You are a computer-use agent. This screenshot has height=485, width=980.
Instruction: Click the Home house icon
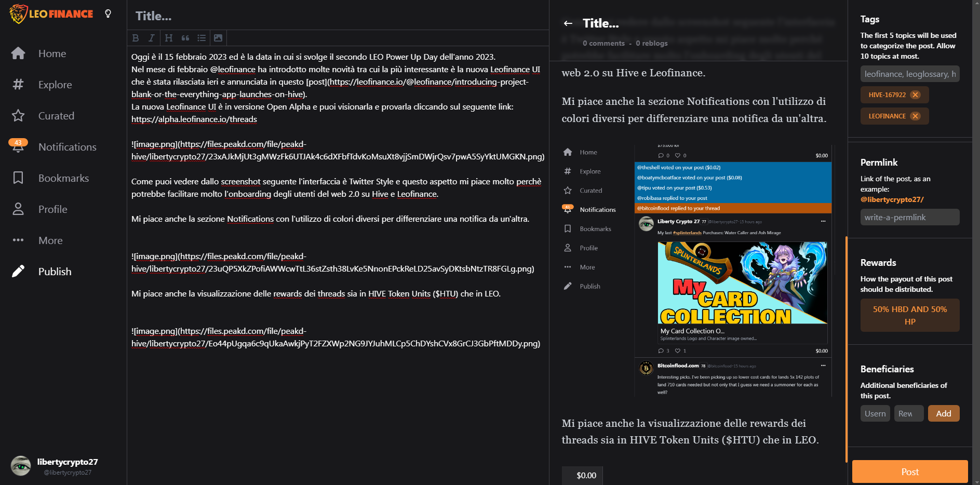[18, 53]
